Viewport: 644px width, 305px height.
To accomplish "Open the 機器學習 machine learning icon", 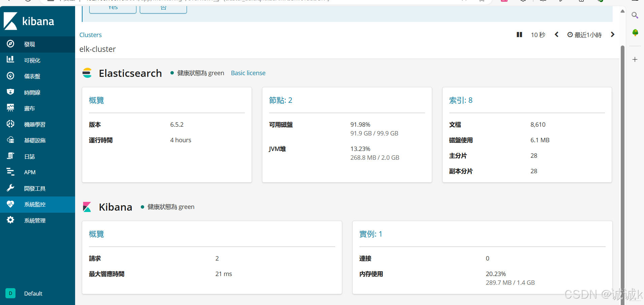I will 10,124.
